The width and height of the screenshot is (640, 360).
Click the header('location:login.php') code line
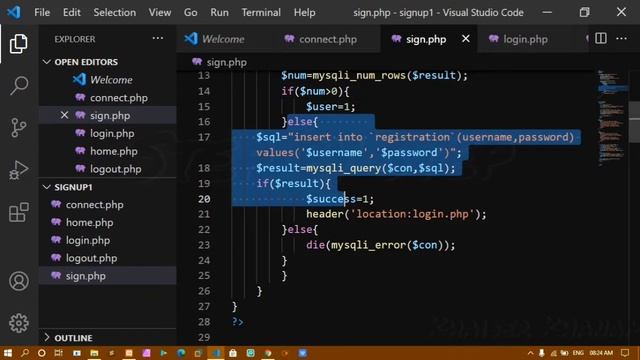pos(396,214)
